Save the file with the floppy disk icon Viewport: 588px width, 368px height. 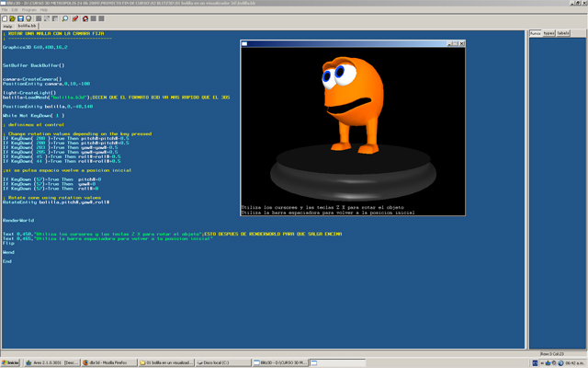pos(20,18)
